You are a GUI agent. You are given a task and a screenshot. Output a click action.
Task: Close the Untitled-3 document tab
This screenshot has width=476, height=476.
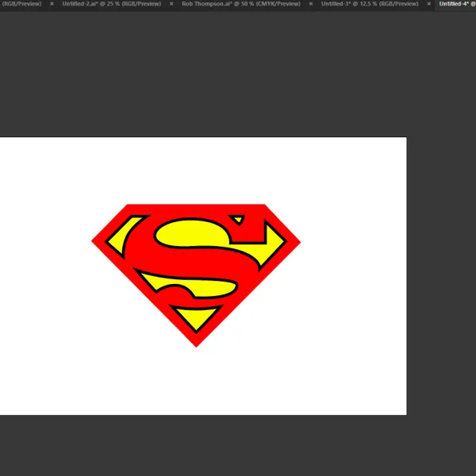click(428, 4)
